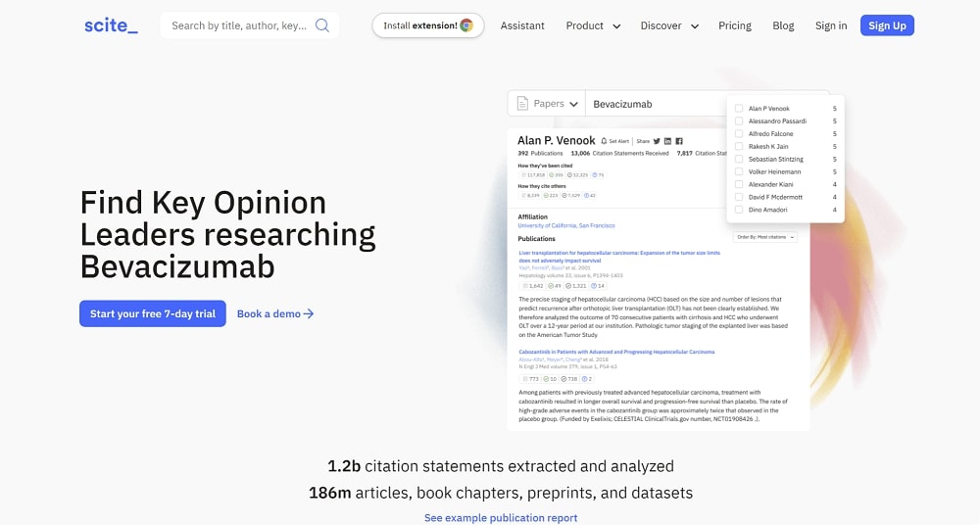Toggle the Volker Heinemann checkbox
Viewport: 980px width, 525px height.
739,171
